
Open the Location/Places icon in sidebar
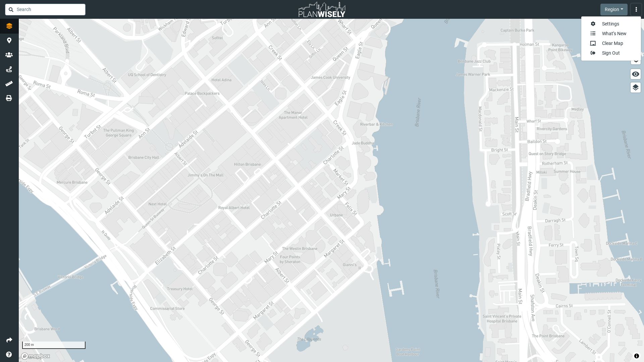(9, 40)
